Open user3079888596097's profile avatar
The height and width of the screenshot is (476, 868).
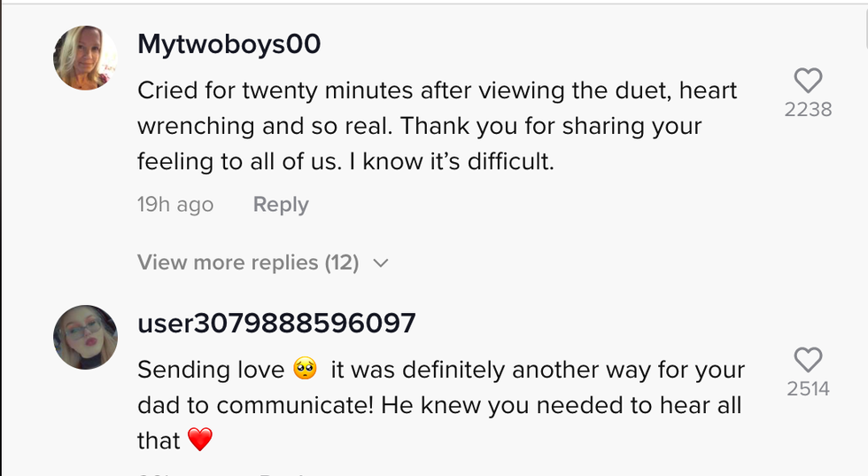pos(86,337)
